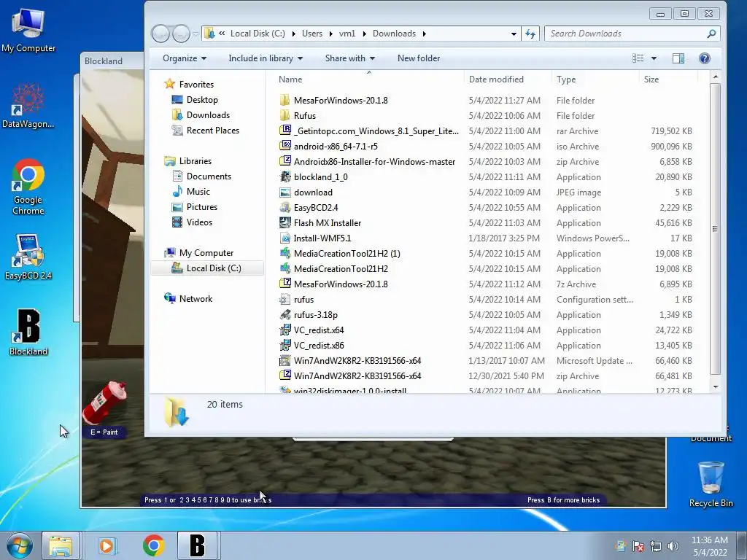Launch Google Chrome from the desktop

point(28,186)
